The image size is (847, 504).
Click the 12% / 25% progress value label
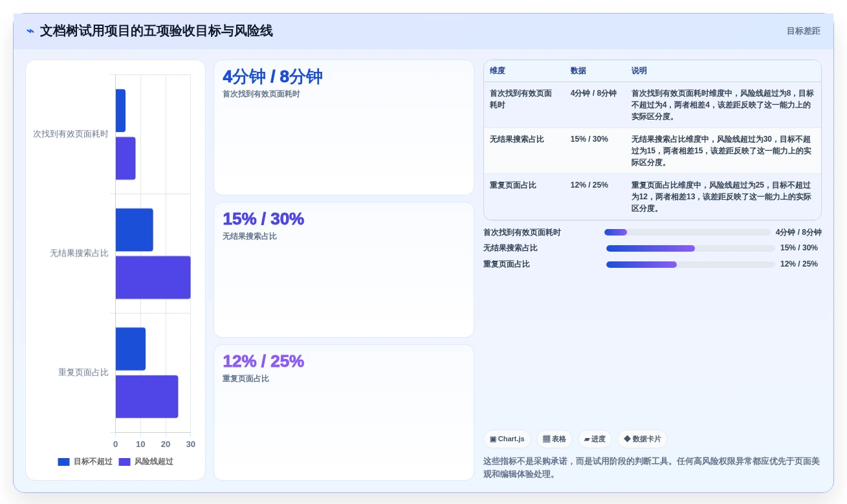(799, 265)
